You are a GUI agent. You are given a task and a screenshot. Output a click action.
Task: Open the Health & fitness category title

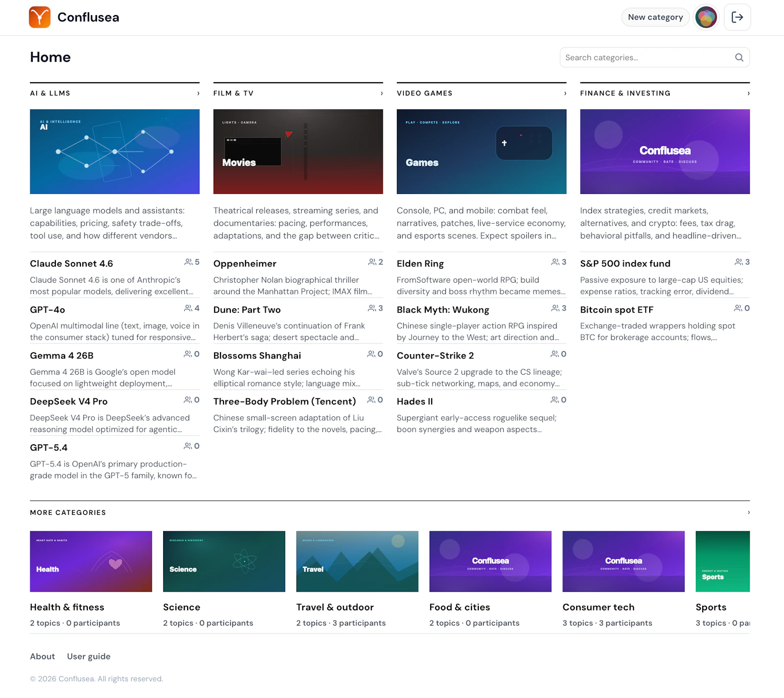pos(67,607)
